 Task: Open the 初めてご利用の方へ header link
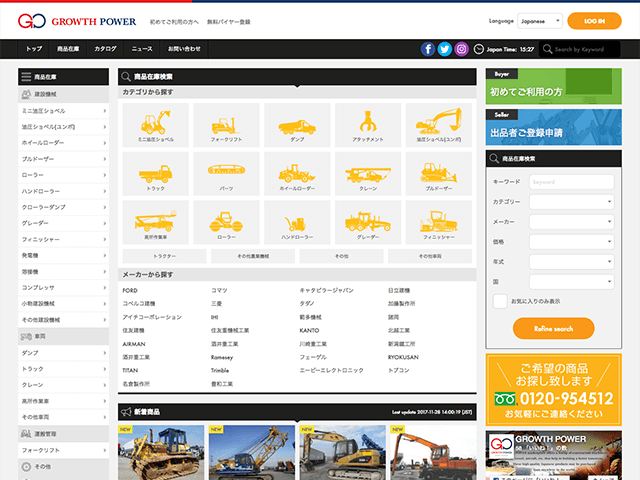(174, 22)
